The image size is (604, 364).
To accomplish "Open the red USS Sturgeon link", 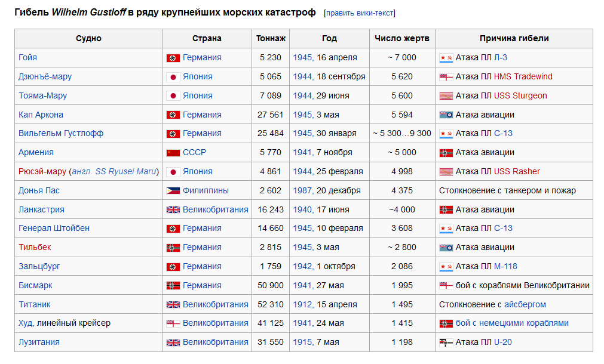I will click(x=520, y=96).
